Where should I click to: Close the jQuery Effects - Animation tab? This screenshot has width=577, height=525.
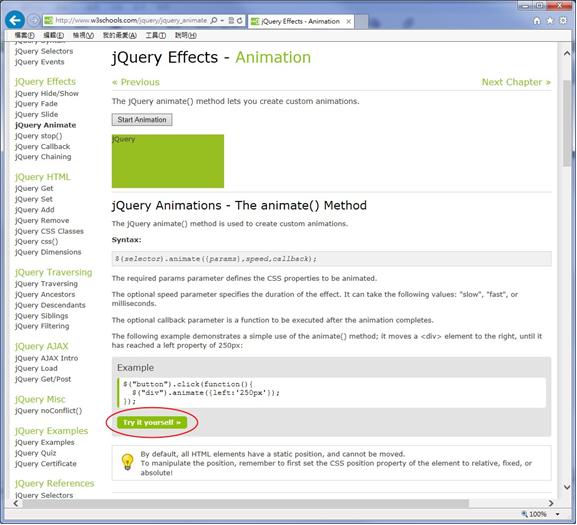point(348,22)
